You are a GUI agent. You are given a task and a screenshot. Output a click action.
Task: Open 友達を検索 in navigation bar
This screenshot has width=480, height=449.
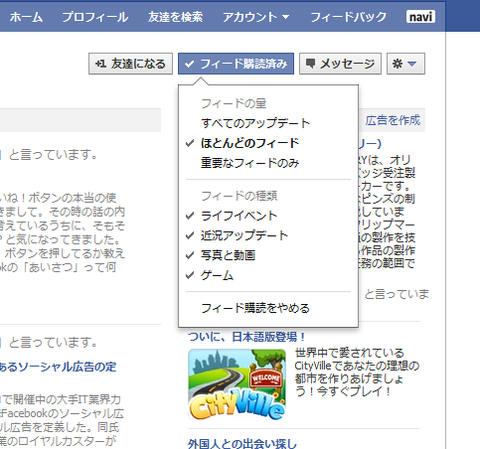[x=175, y=17]
